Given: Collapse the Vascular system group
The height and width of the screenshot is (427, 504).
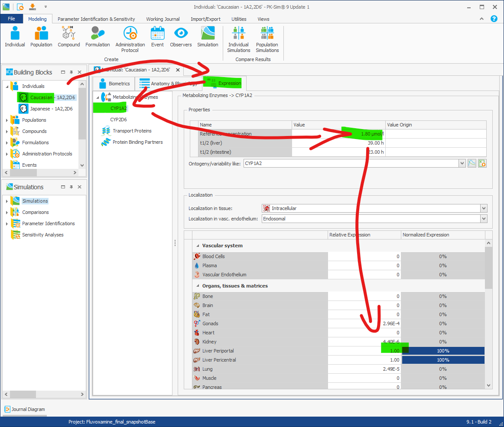Looking at the screenshot, I should click(198, 246).
